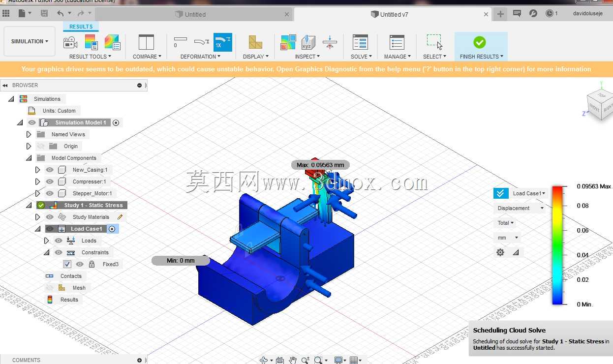Click the Load Case1 activation radio button

click(112, 229)
